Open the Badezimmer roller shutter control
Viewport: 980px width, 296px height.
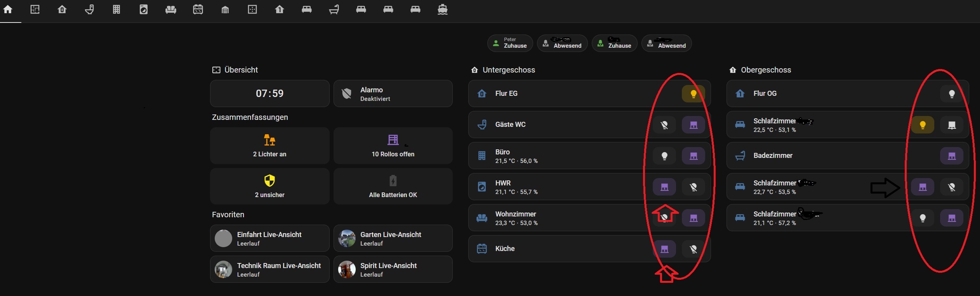pyautogui.click(x=951, y=156)
